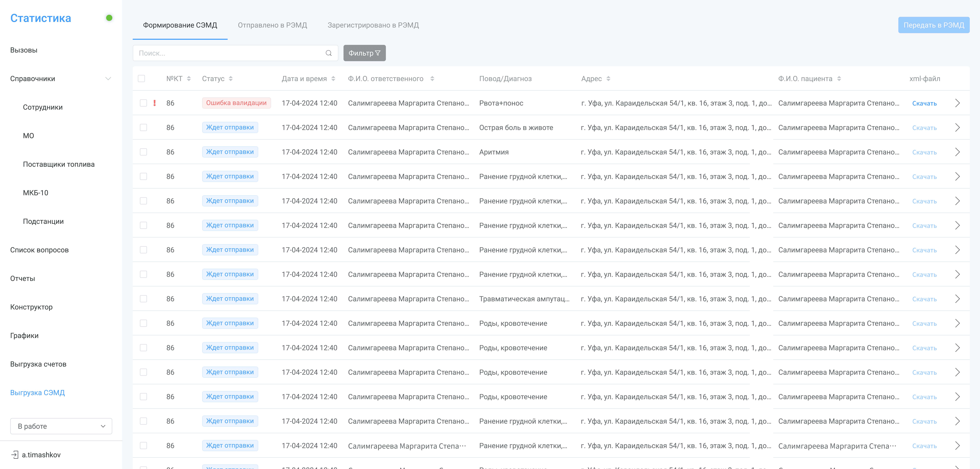Select checkbox for Острая боль в животе row
The height and width of the screenshot is (469, 980).
[x=143, y=128]
